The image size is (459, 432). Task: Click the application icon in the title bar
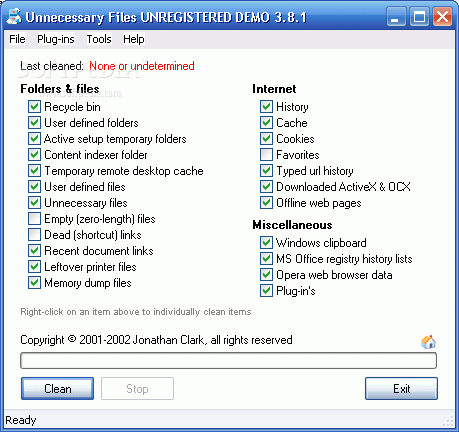pyautogui.click(x=14, y=16)
